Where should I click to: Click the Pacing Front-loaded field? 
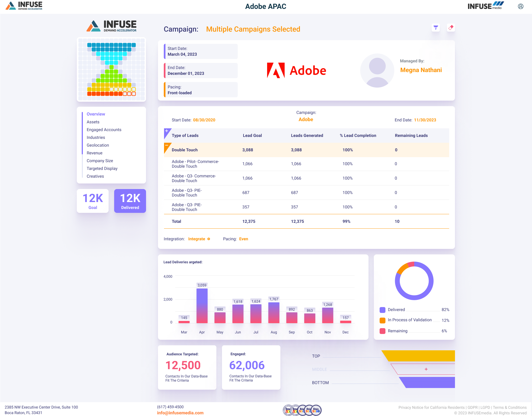(x=201, y=90)
